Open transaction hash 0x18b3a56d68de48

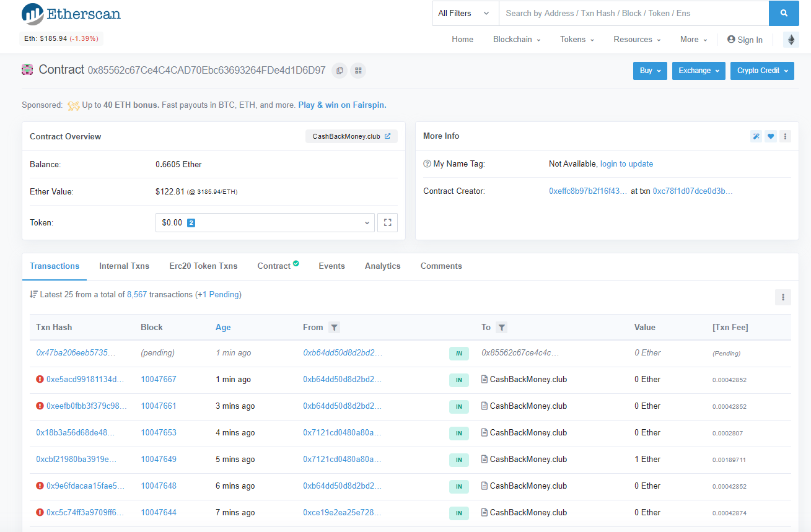pos(76,433)
